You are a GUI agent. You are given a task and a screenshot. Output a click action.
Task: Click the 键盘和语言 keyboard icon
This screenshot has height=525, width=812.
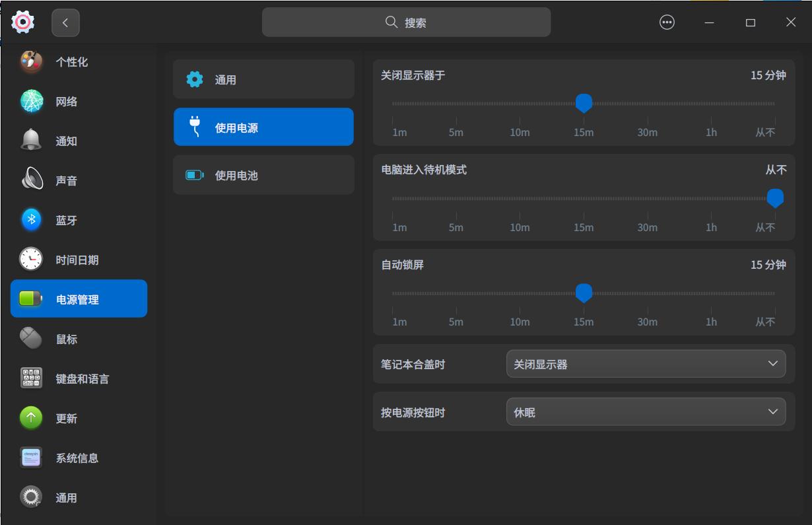click(31, 378)
